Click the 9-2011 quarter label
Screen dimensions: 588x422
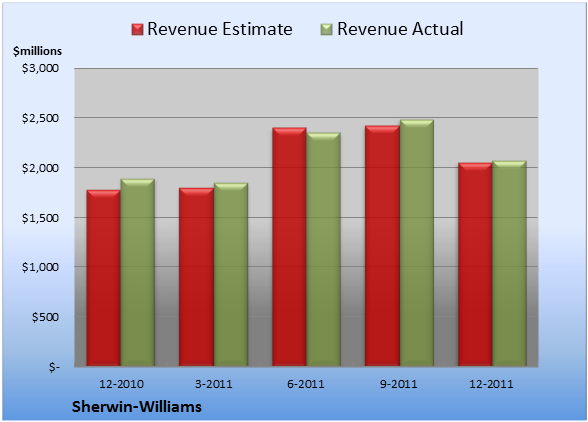coord(399,384)
